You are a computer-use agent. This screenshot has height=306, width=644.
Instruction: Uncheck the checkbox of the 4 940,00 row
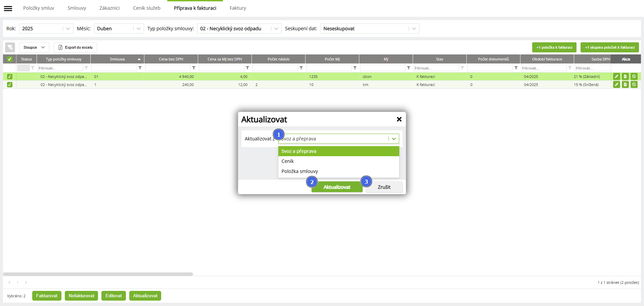[x=10, y=77]
